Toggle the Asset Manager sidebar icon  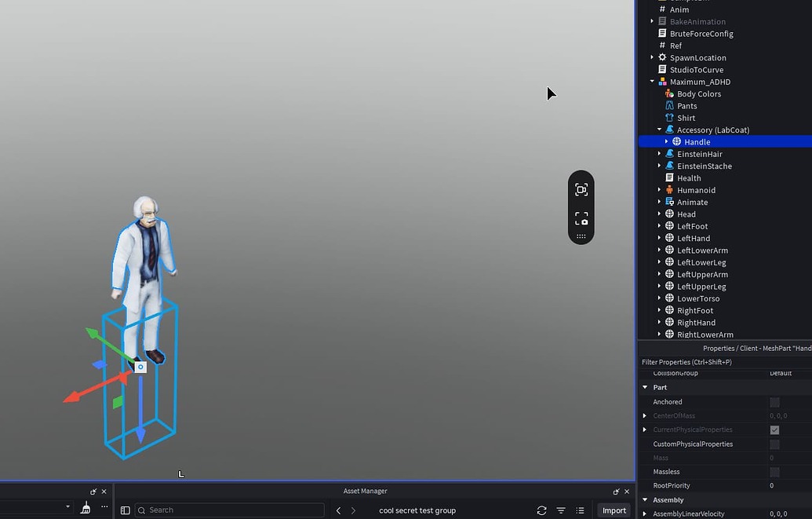[x=126, y=510]
